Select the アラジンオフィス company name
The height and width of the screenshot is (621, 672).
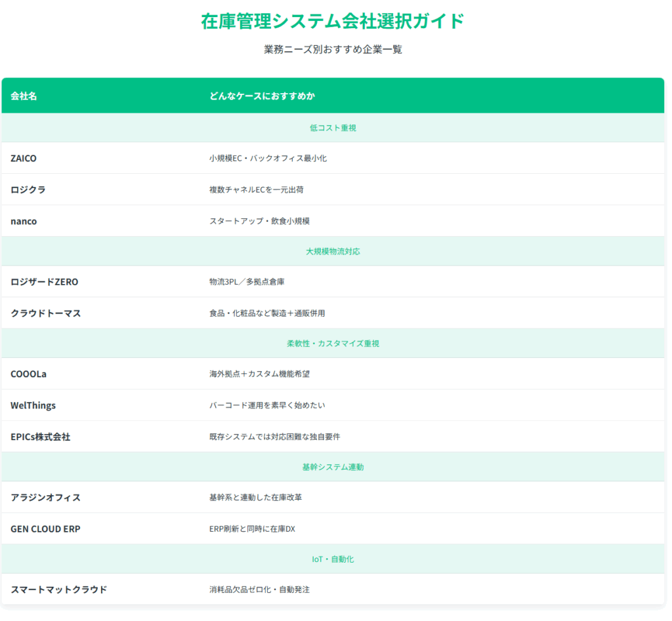pyautogui.click(x=46, y=498)
